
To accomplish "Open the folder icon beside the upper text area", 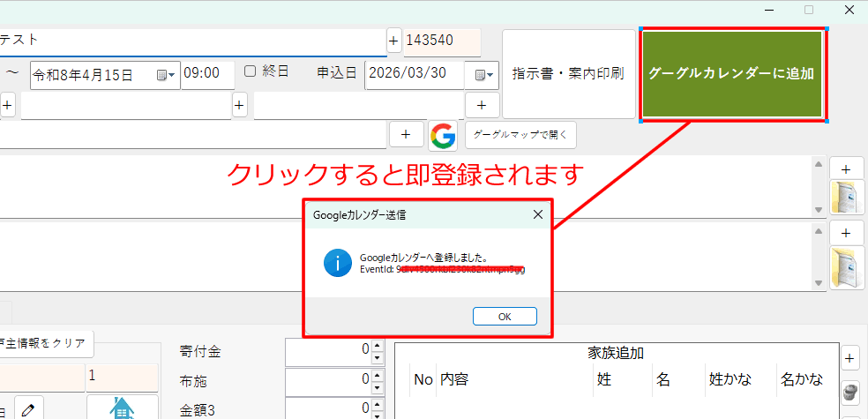I will [846, 198].
